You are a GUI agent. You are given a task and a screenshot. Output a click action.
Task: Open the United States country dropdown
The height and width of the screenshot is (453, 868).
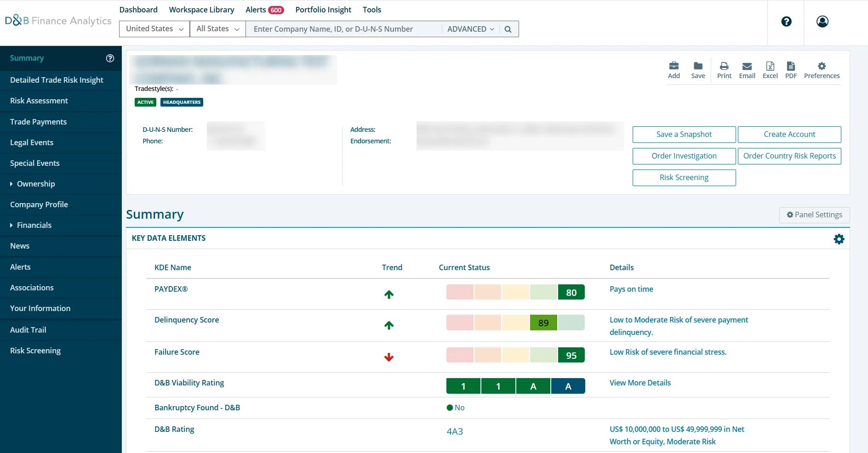coord(154,29)
